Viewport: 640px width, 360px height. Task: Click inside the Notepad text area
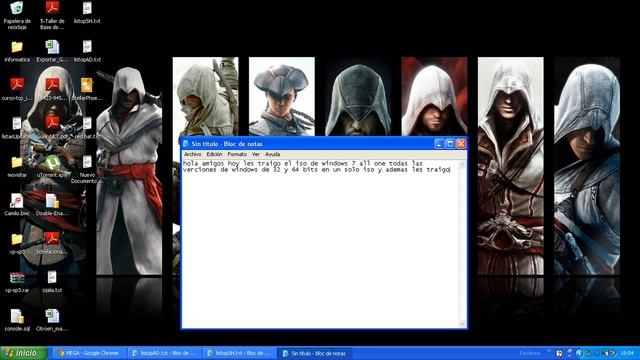point(320,245)
